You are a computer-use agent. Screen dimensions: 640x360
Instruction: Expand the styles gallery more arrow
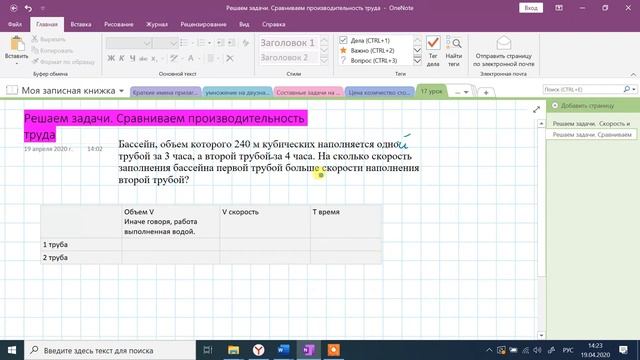324,60
